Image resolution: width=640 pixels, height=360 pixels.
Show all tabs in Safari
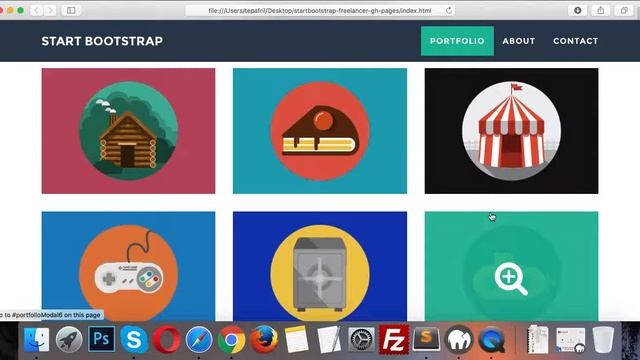(x=624, y=11)
